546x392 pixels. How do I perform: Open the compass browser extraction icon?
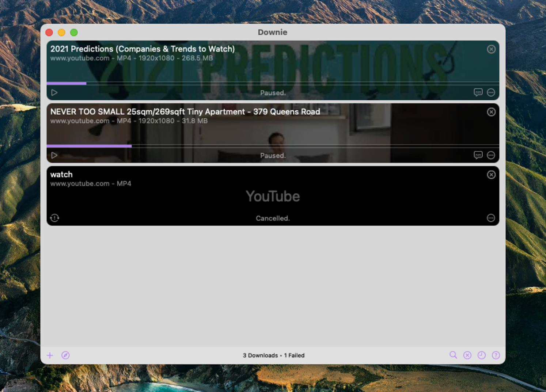coord(65,355)
